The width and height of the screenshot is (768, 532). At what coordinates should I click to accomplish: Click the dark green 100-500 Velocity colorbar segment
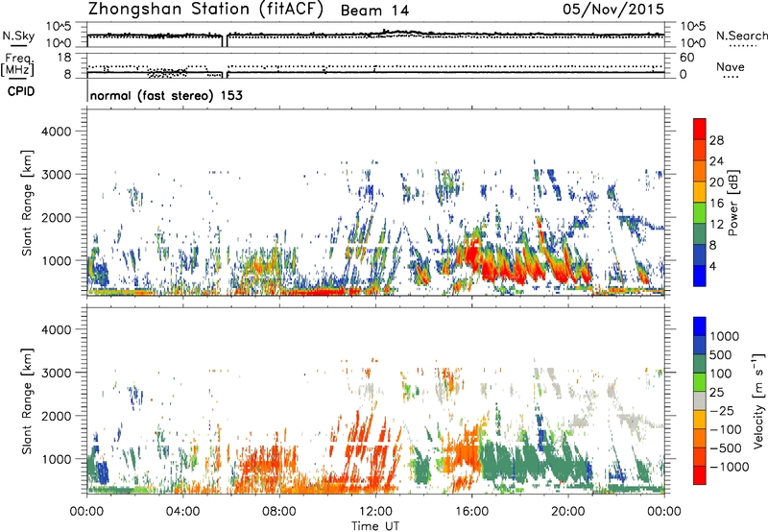coord(700,364)
